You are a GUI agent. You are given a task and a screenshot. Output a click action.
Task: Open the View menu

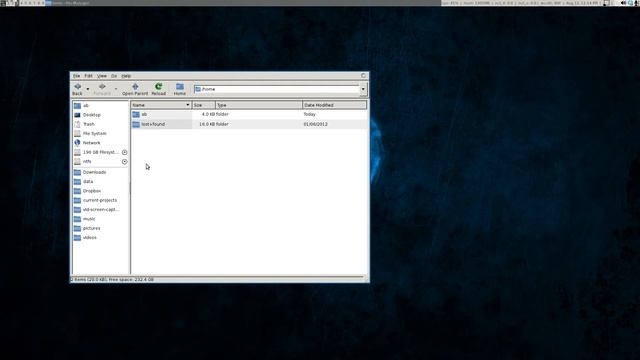(x=102, y=76)
